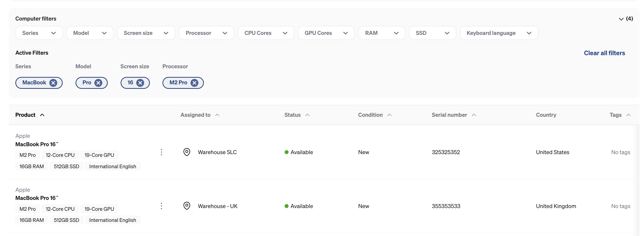Viewport: 644px width, 236px height.
Task: Click United States country cell
Action: click(x=553, y=152)
